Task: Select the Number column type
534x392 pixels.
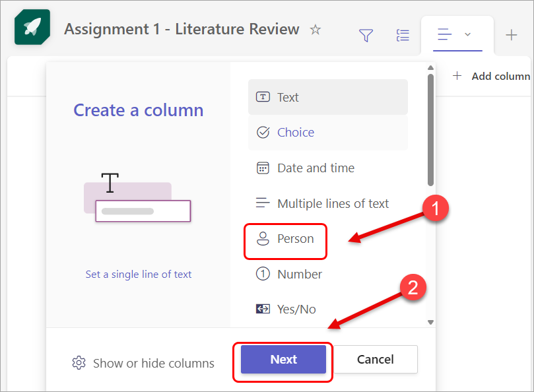Action: [x=299, y=274]
